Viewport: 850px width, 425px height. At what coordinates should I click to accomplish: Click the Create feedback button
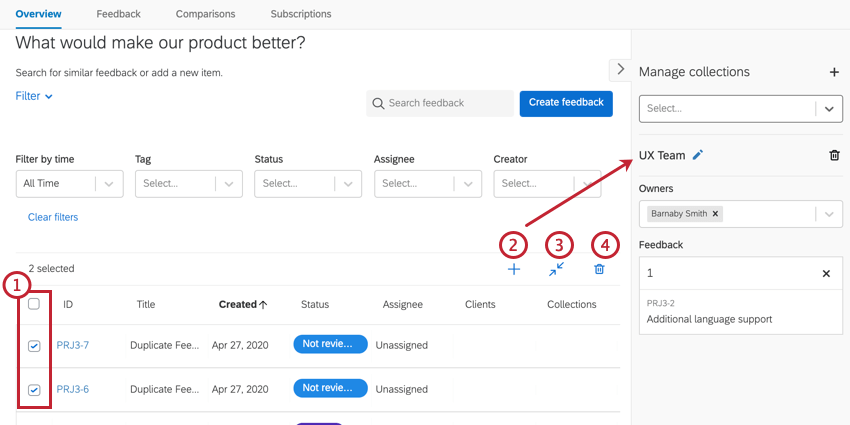pyautogui.click(x=566, y=103)
